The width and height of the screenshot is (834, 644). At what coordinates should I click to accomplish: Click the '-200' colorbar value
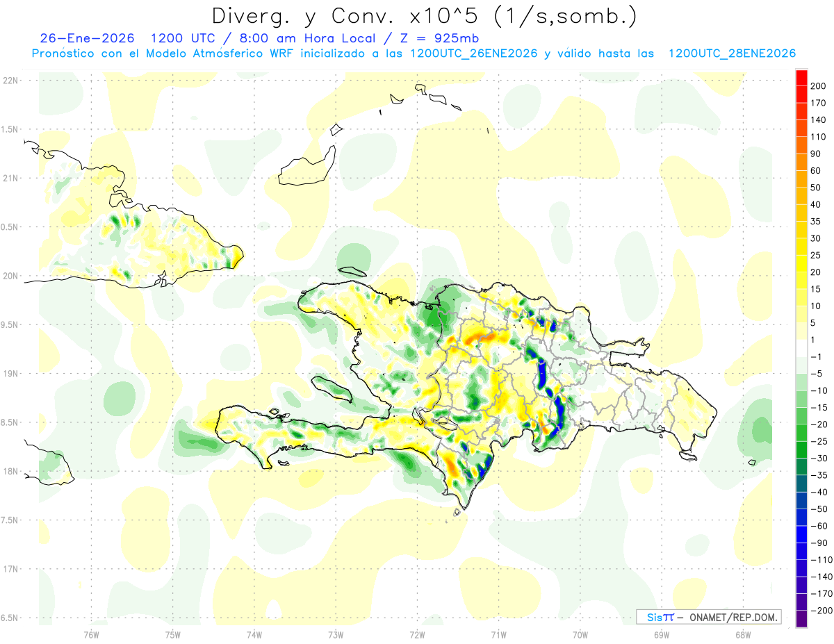822,611
